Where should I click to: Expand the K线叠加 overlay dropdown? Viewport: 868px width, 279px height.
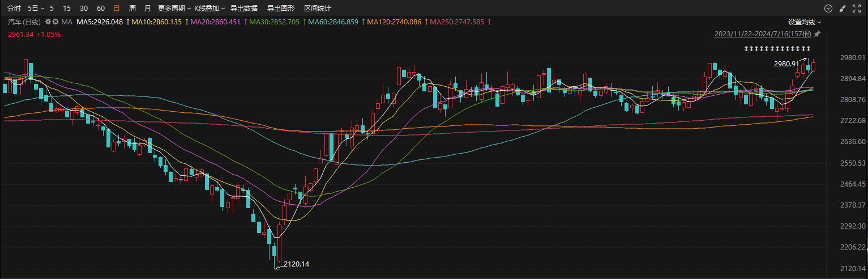(x=209, y=9)
